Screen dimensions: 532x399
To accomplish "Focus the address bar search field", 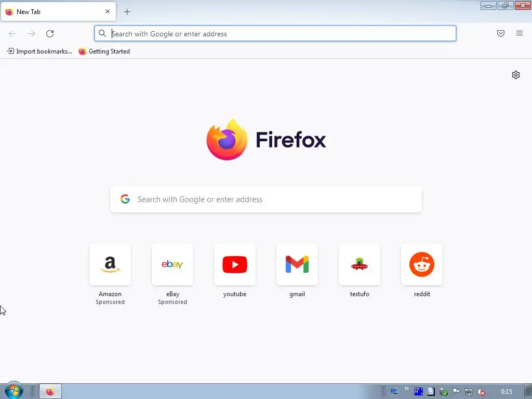I will [x=275, y=34].
